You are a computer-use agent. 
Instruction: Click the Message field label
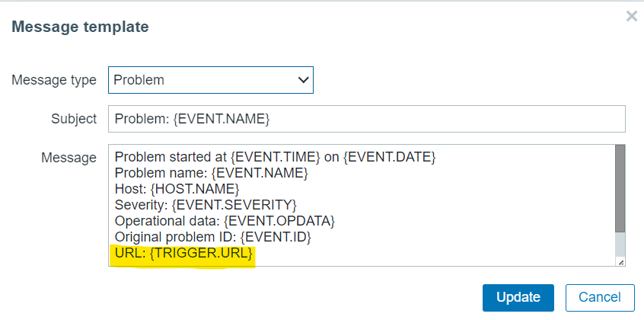tap(69, 158)
